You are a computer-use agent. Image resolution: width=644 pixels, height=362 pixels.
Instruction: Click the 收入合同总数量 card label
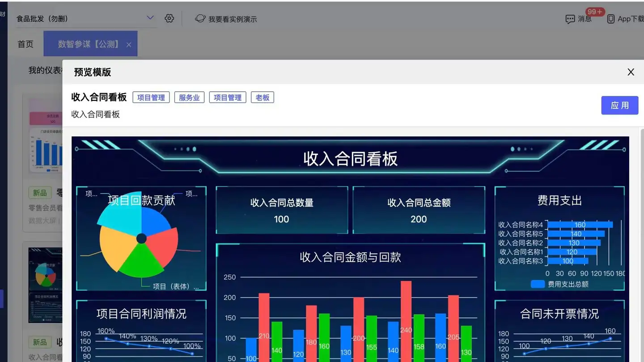point(282,203)
